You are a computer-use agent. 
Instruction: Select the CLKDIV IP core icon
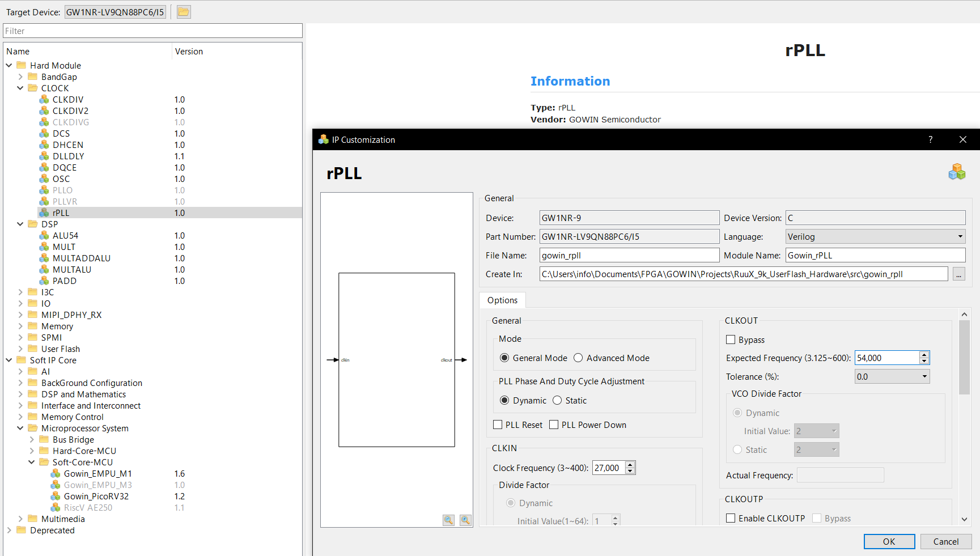44,99
